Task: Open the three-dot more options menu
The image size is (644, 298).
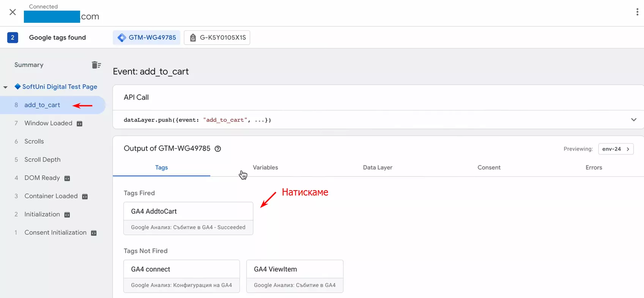Action: pyautogui.click(x=637, y=12)
